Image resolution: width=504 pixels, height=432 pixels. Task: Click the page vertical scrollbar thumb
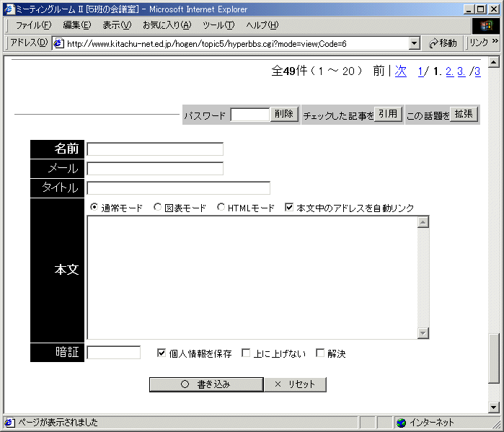click(493, 358)
